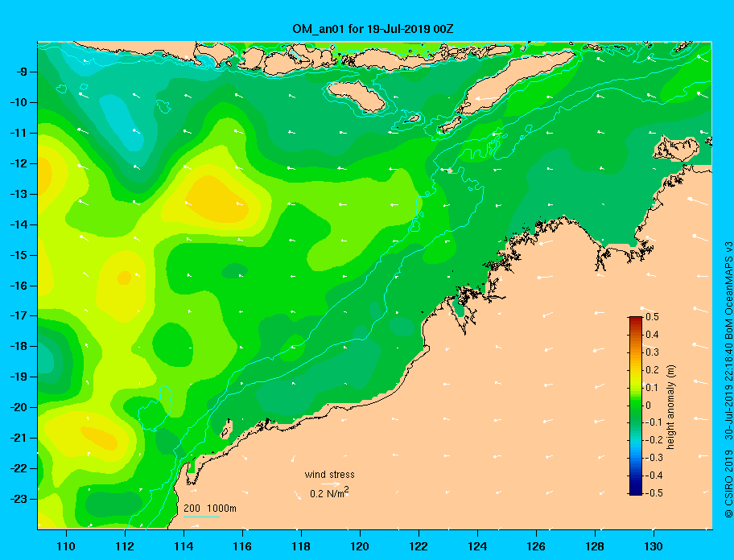
Task: Click latitude label -19 on the axis
Action: pyautogui.click(x=19, y=377)
